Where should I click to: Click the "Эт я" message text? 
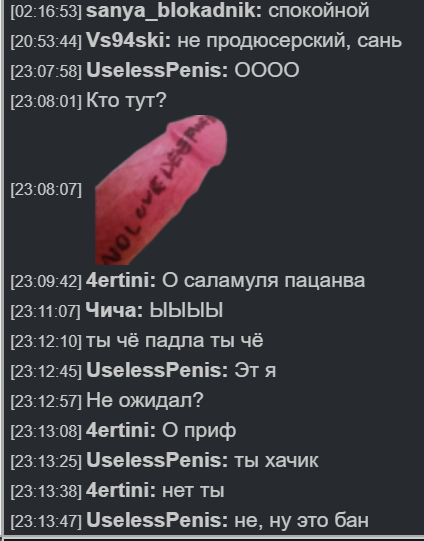(x=255, y=371)
